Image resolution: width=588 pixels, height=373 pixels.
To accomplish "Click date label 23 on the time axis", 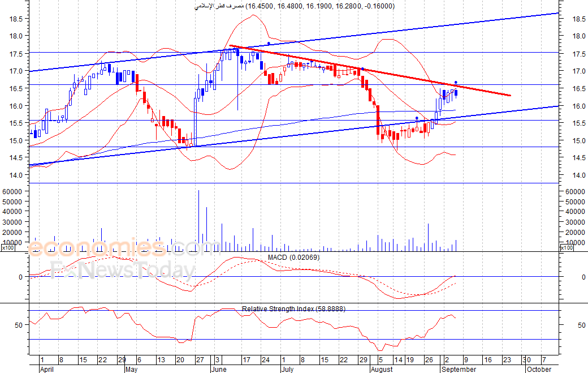I will [x=507, y=360].
